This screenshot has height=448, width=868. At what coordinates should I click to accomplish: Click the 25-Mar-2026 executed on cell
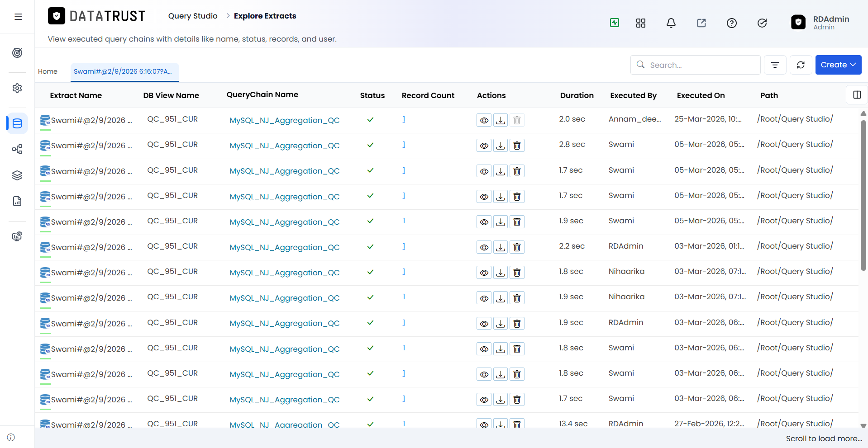tap(708, 119)
